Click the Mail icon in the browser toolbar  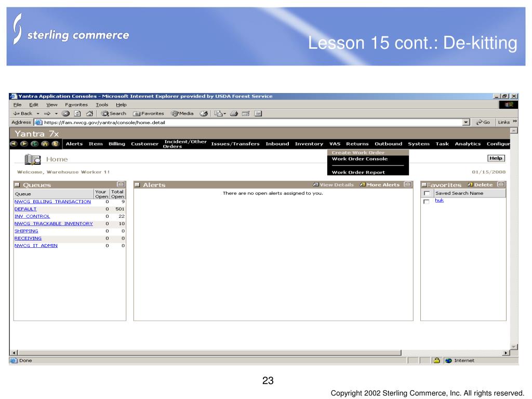tap(218, 114)
